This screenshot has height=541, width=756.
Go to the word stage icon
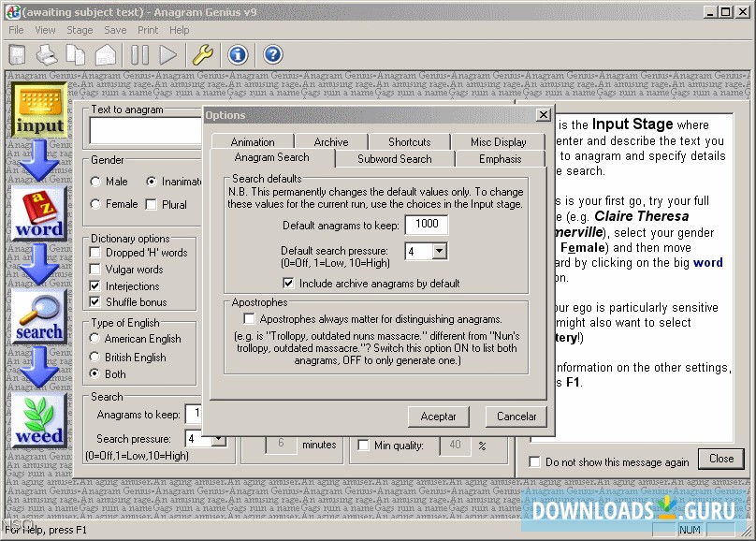click(39, 212)
